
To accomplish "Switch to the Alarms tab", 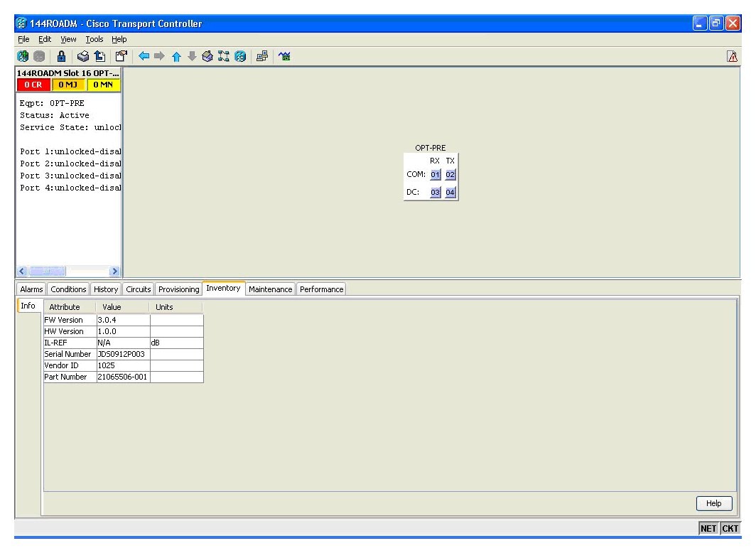I will (31, 289).
